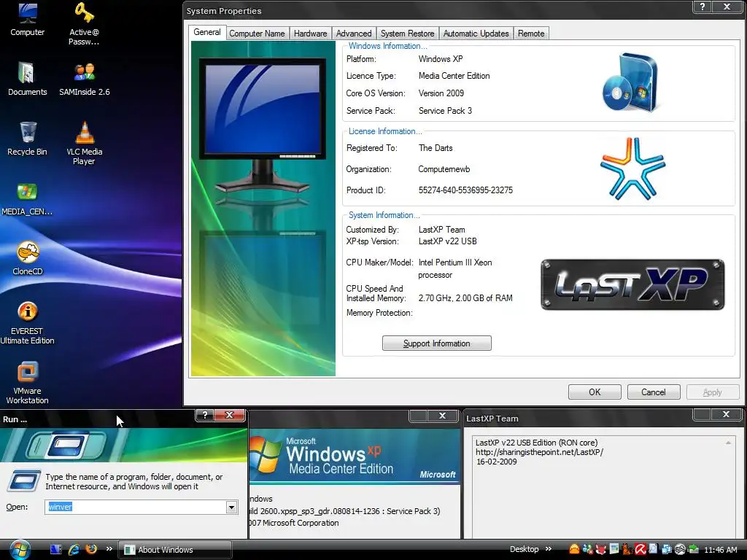The height and width of the screenshot is (560, 747).
Task: Click 'The Darts' registered name
Action: pos(436,148)
